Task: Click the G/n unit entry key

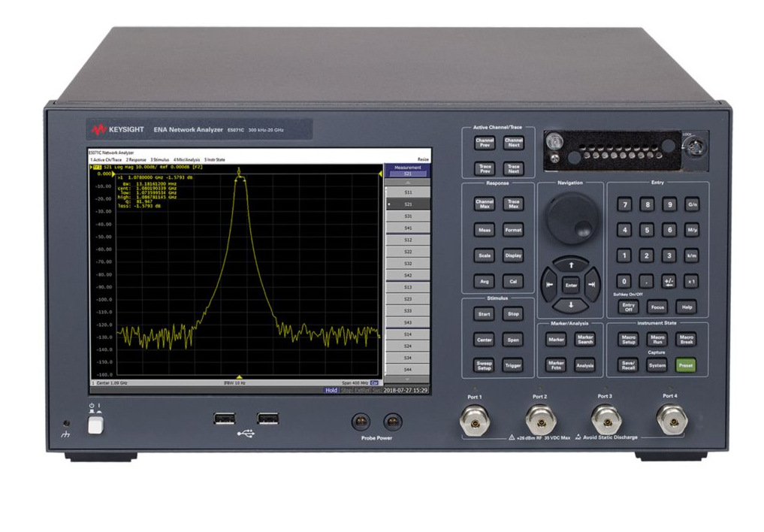Action: point(693,204)
